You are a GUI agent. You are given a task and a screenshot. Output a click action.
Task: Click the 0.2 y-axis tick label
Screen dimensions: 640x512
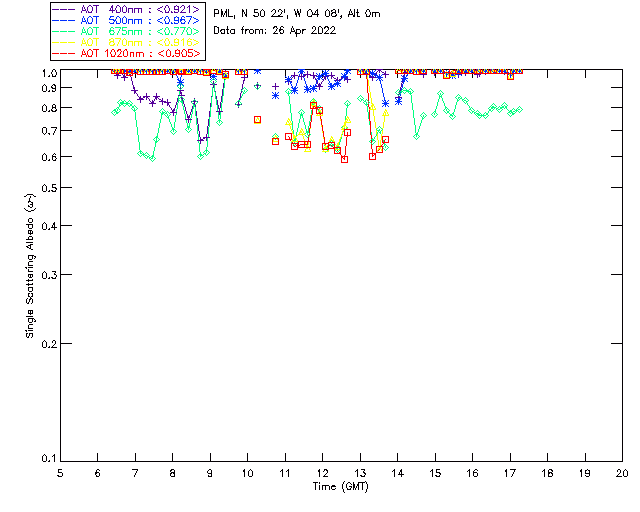click(48, 344)
